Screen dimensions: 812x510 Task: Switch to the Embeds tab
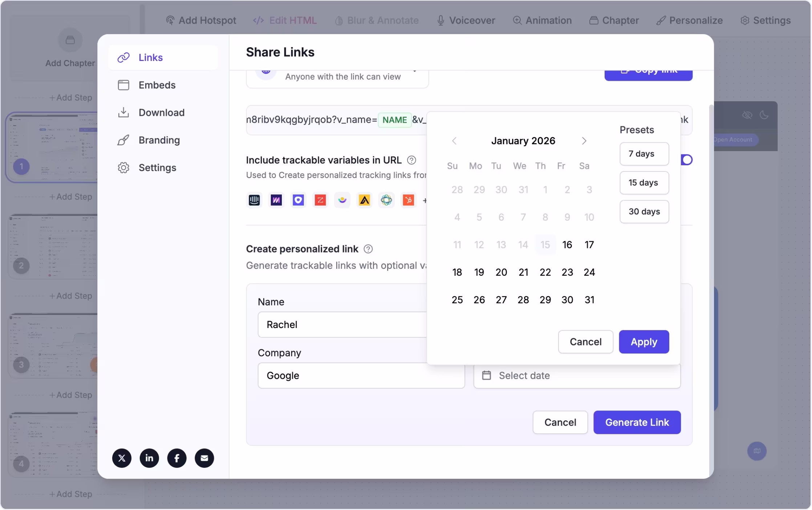[x=157, y=85]
